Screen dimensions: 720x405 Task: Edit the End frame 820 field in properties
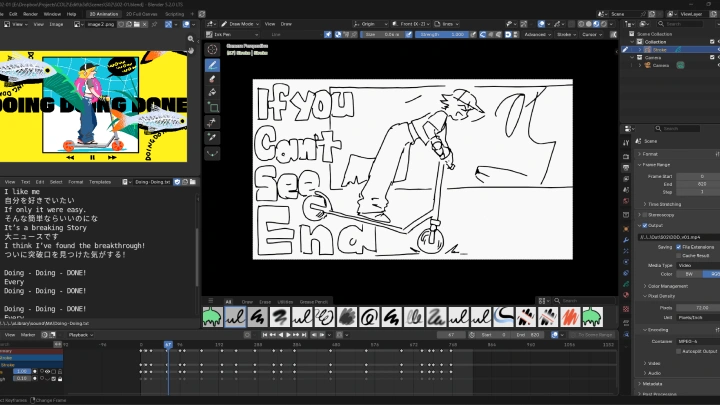[x=698, y=184]
